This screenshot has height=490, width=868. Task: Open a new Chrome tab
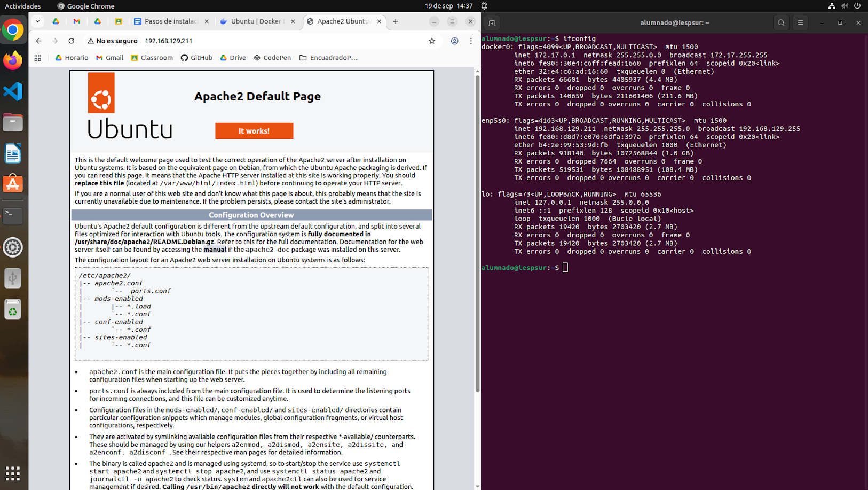click(396, 21)
